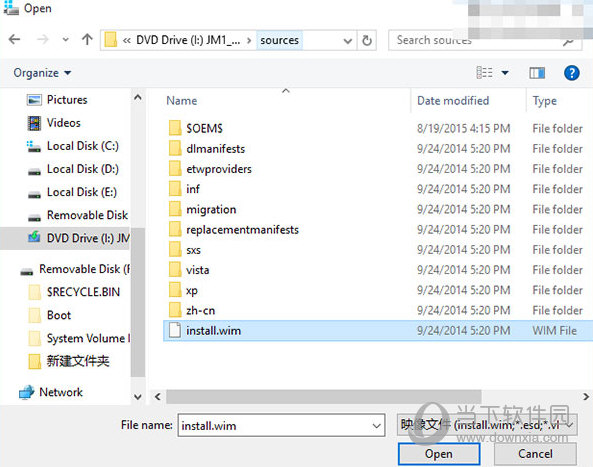Click the 'WIM File' type cell
The image size is (593, 467).
coord(554,331)
